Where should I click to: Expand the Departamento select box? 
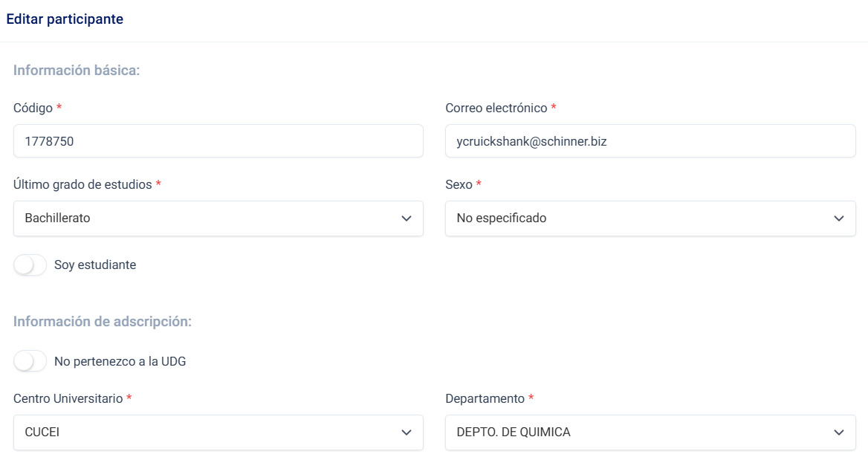coord(639,433)
